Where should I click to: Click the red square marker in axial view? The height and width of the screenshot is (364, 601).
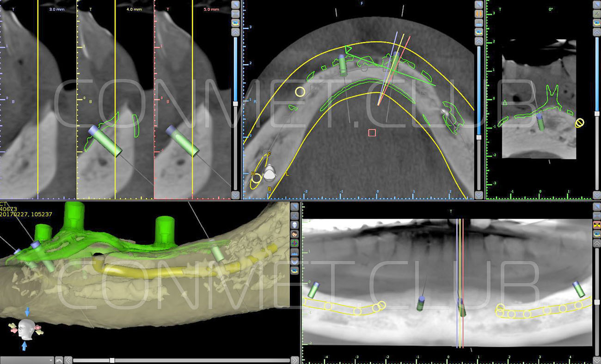(x=372, y=133)
